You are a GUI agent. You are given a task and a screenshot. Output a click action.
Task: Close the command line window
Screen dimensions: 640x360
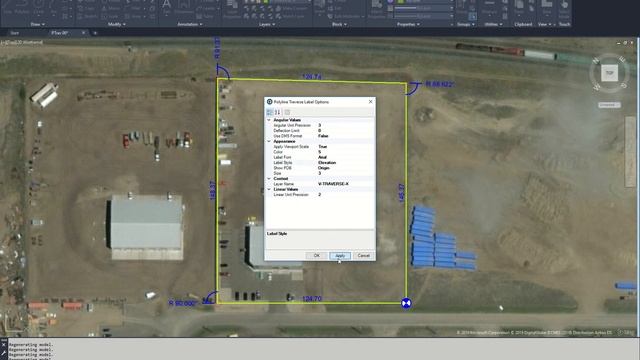[x=4, y=345]
